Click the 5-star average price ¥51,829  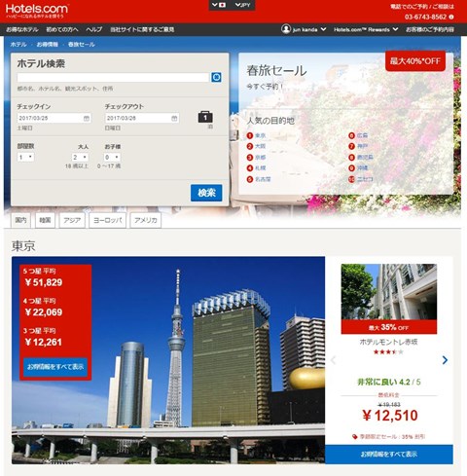pos(44,282)
